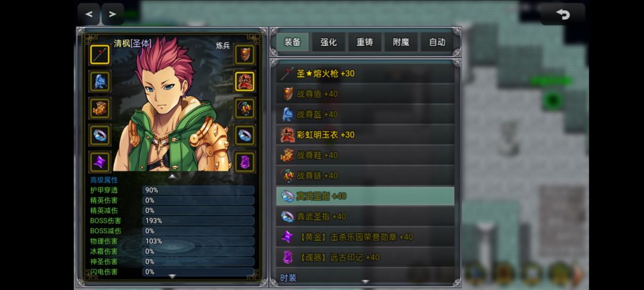The image size is (644, 290).
Task: Select the shield slot next to 炼兵
Action: point(245,55)
